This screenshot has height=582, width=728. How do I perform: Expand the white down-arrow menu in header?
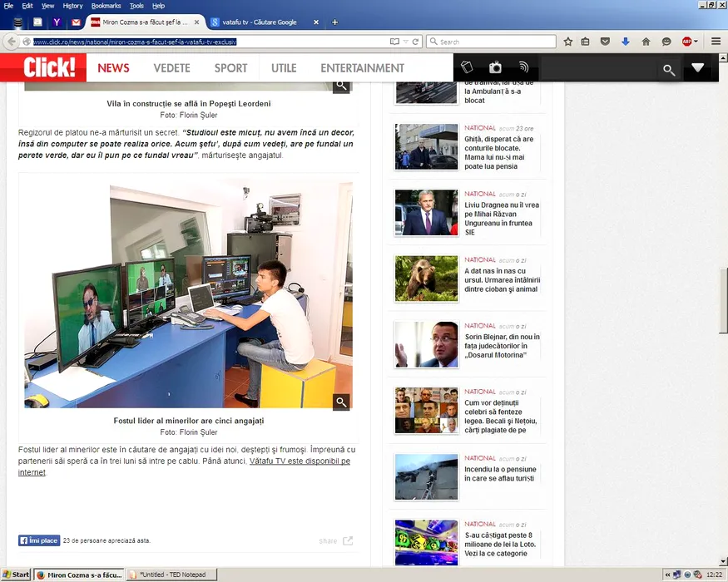(697, 68)
